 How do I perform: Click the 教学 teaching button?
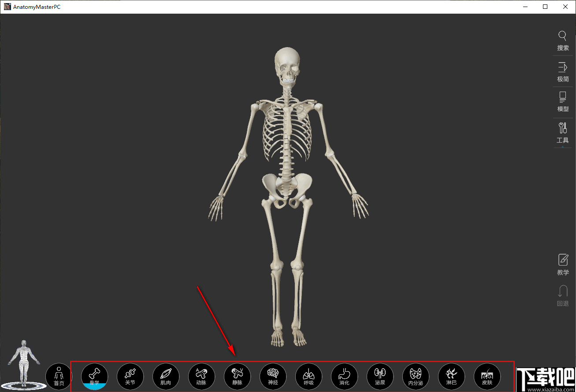click(x=563, y=265)
